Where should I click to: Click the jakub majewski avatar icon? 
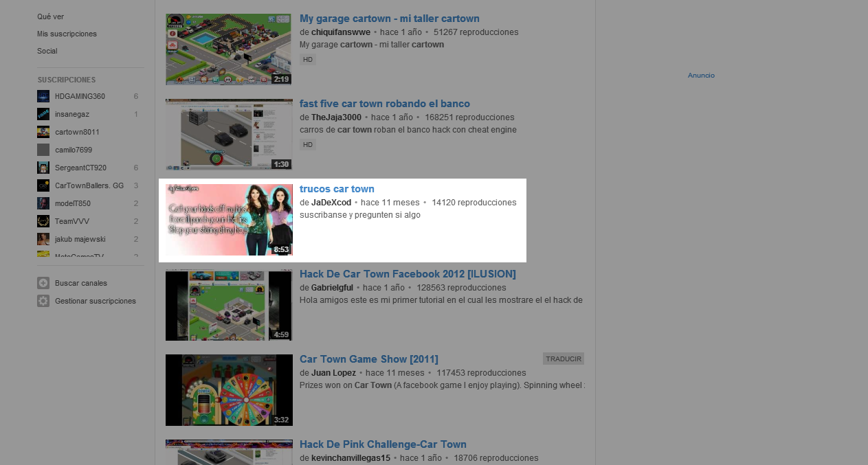coord(43,239)
